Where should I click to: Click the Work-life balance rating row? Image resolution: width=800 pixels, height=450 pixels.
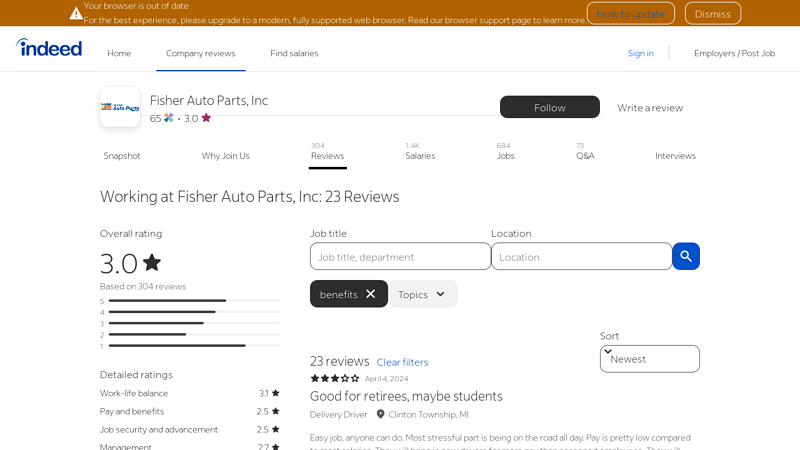(190, 393)
